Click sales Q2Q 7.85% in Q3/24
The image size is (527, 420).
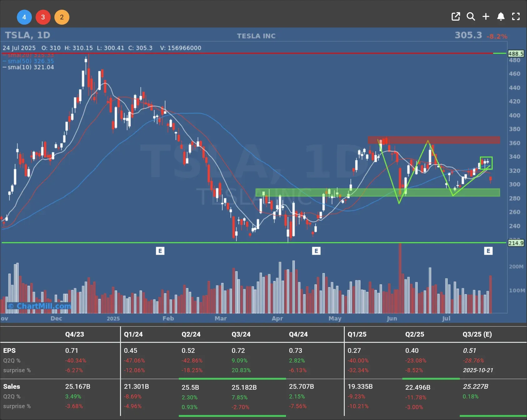click(239, 397)
